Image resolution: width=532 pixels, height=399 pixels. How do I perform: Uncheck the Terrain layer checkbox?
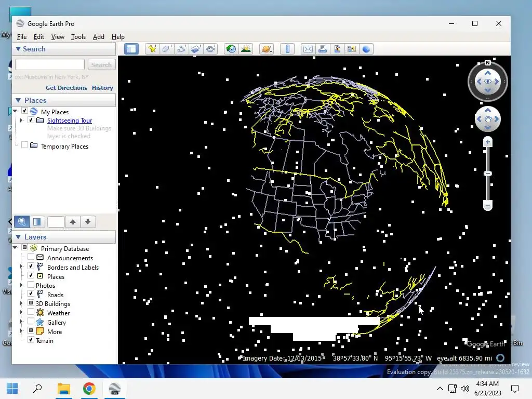(x=31, y=340)
